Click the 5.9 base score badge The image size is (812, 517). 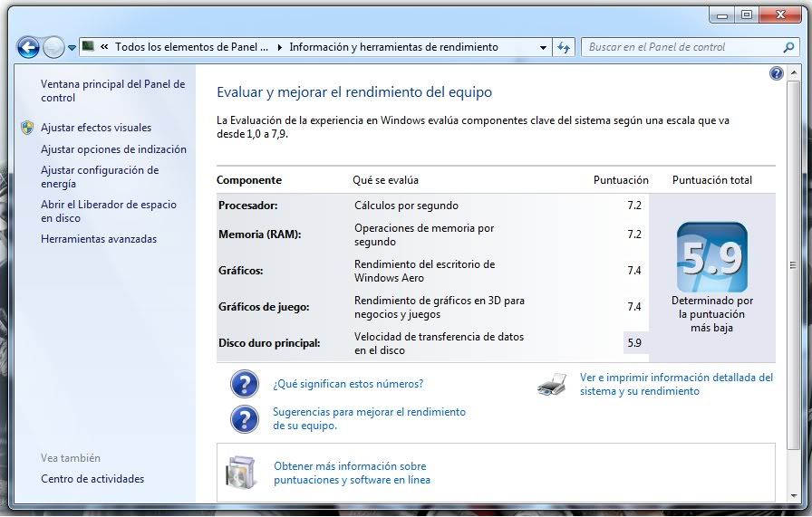(x=712, y=257)
